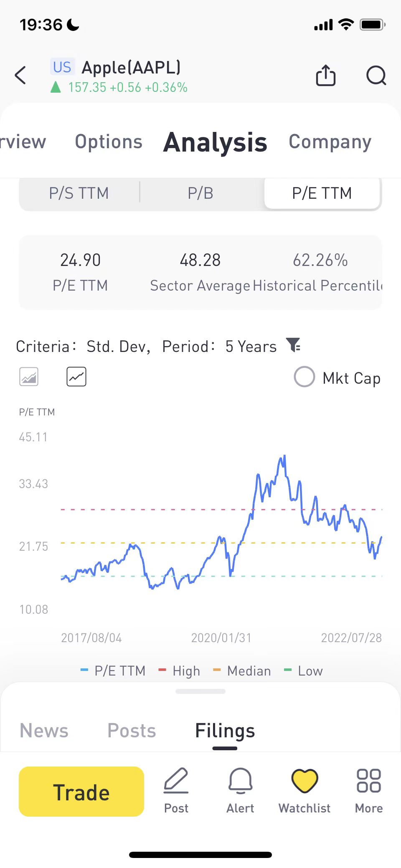The image size is (401, 868).
Task: Select the P/S TTM segment
Action: (x=79, y=193)
